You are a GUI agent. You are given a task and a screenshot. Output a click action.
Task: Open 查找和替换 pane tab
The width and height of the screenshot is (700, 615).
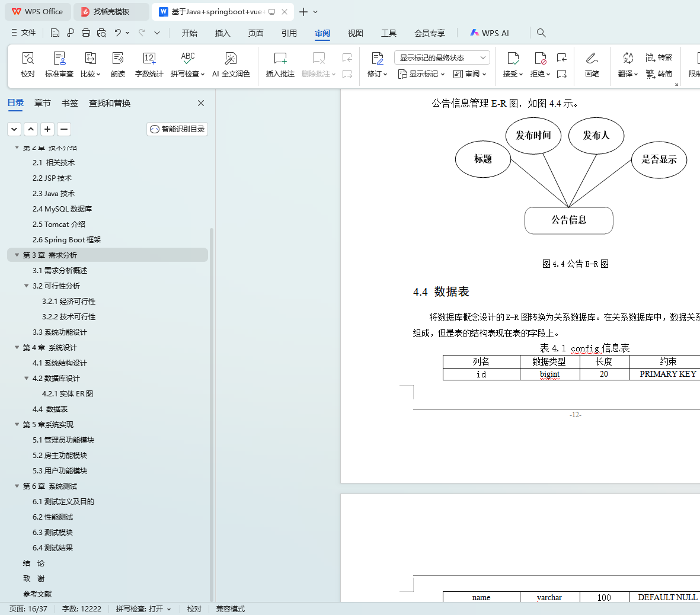(110, 103)
